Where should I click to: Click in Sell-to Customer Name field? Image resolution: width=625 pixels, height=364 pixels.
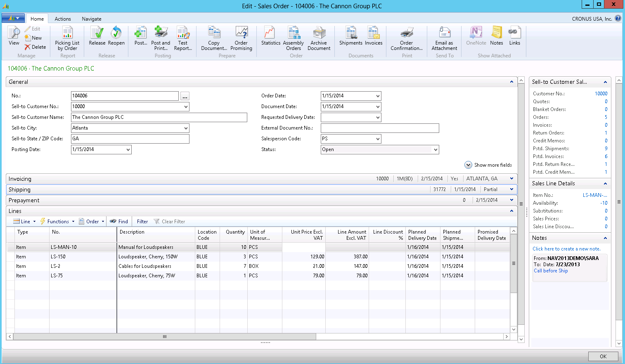159,117
